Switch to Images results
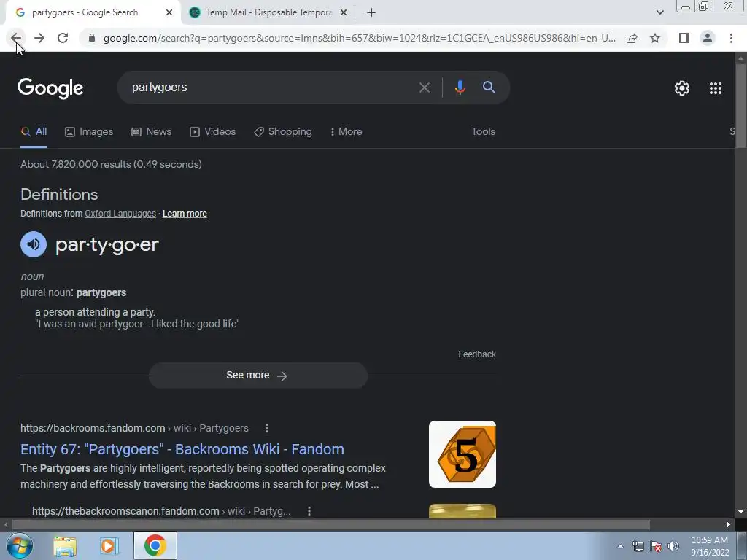This screenshot has width=747, height=560. click(89, 132)
